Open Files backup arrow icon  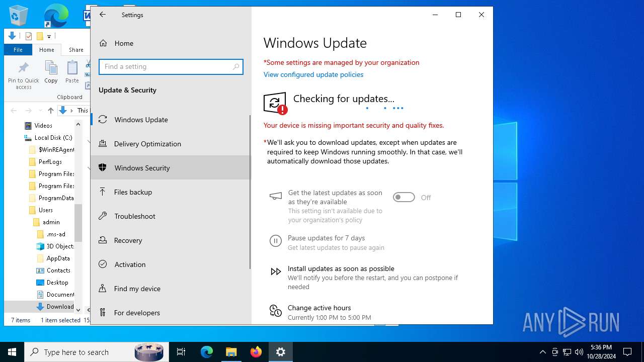tap(103, 192)
